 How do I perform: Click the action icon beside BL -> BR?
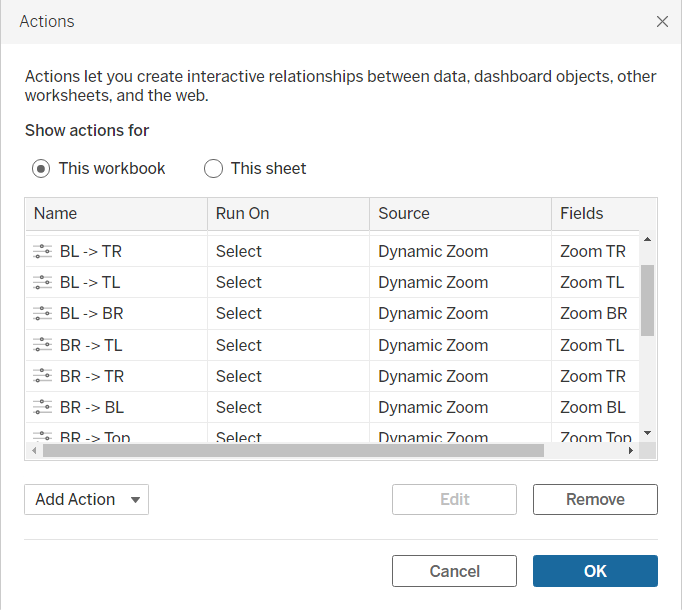42,314
